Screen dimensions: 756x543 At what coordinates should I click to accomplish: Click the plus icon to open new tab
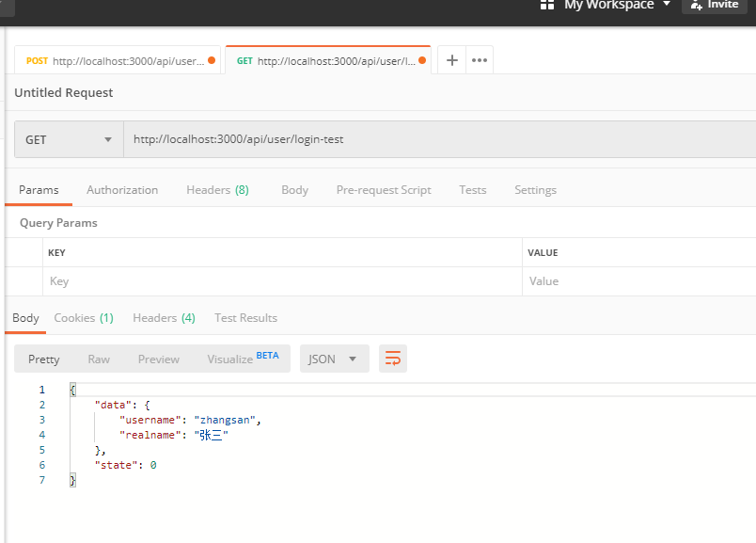[452, 60]
